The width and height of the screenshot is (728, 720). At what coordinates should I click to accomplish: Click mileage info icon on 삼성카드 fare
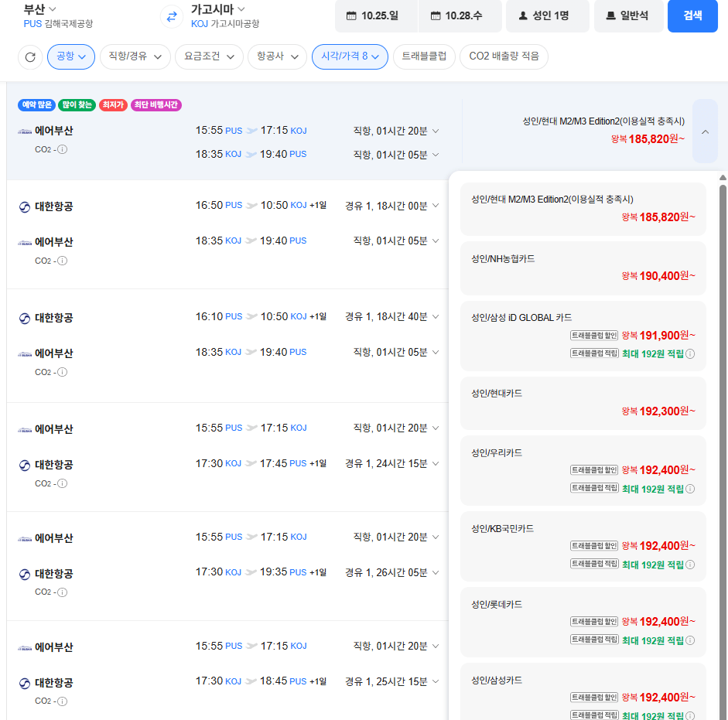[x=690, y=716]
